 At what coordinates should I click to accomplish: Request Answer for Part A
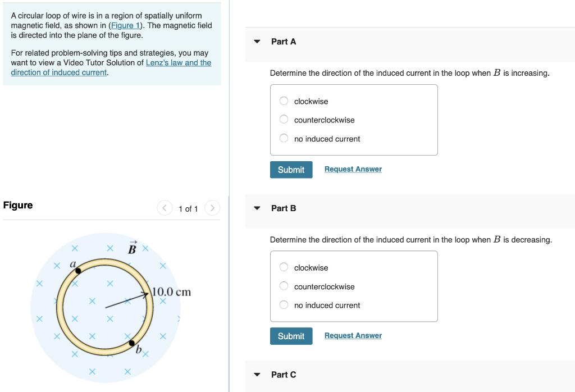(x=353, y=168)
